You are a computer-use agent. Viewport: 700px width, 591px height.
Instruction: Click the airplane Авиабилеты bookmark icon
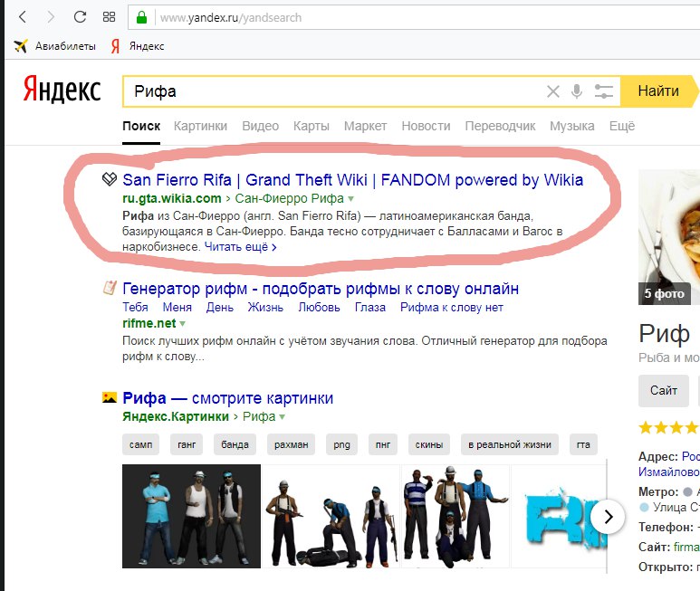21,46
